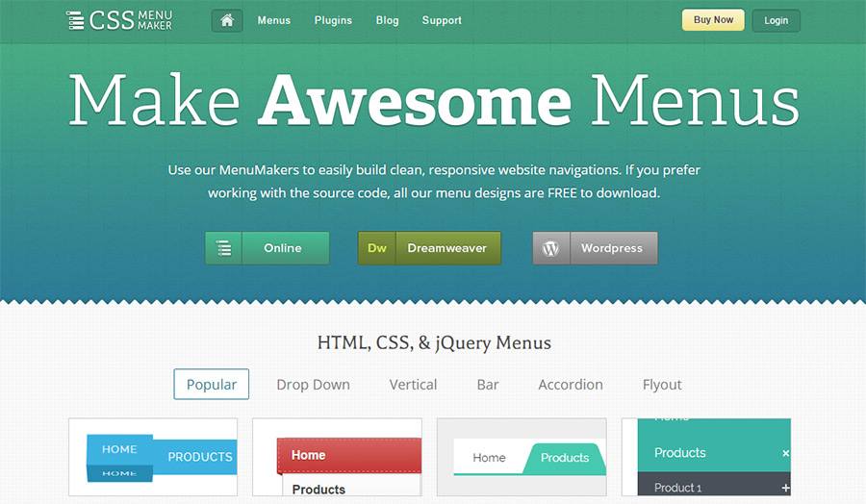Click the 'HTML, CSS, & jQuery Menus' heading
Screen dimensions: 866x504
(x=434, y=342)
